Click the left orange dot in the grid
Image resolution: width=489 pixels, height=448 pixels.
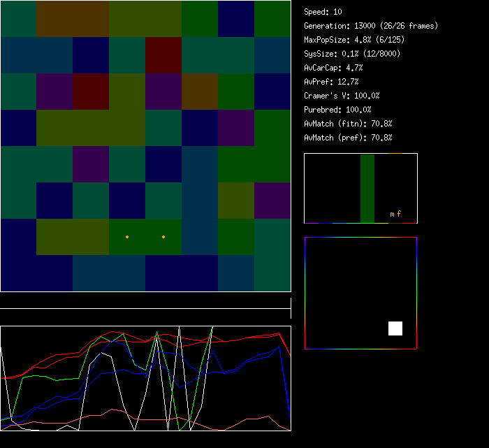point(127,237)
